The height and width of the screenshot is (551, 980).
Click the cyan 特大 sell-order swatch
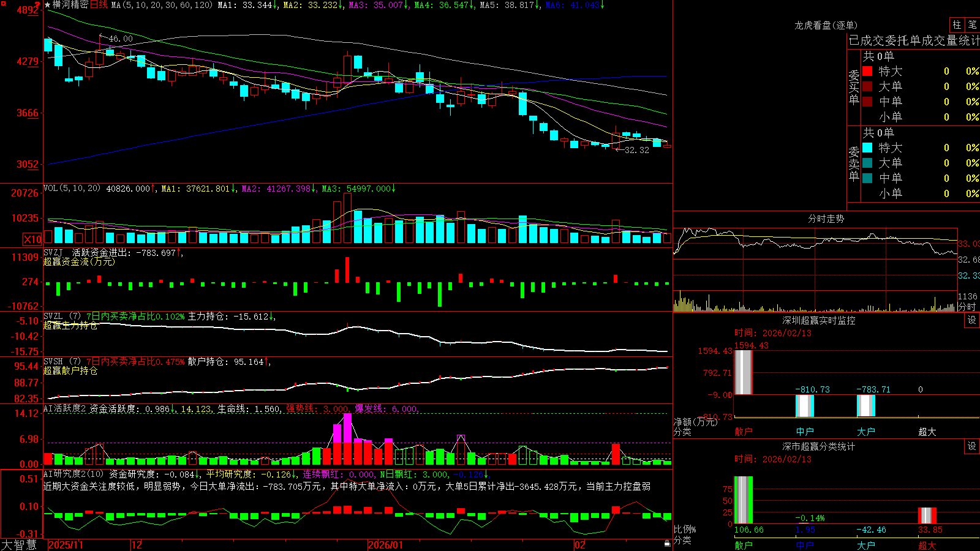click(x=867, y=148)
